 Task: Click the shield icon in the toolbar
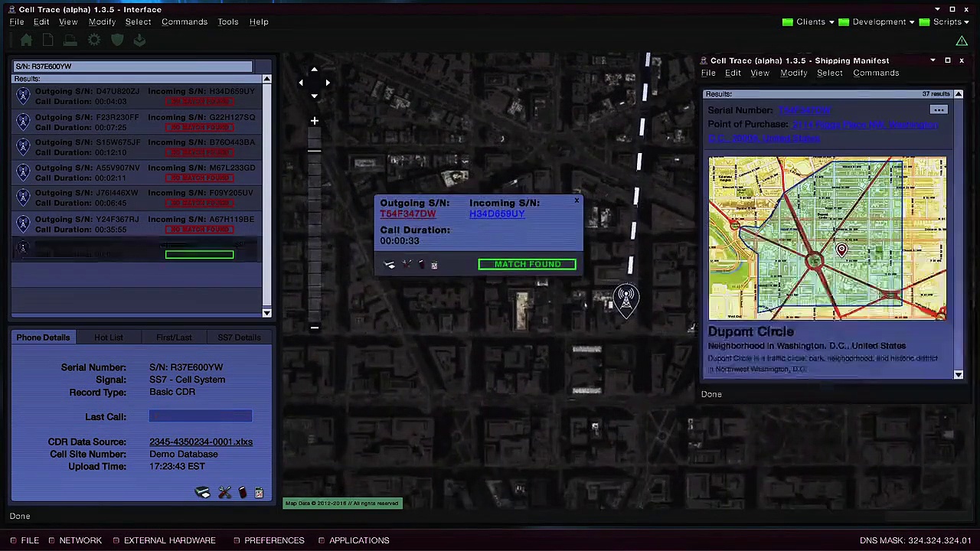pyautogui.click(x=117, y=40)
